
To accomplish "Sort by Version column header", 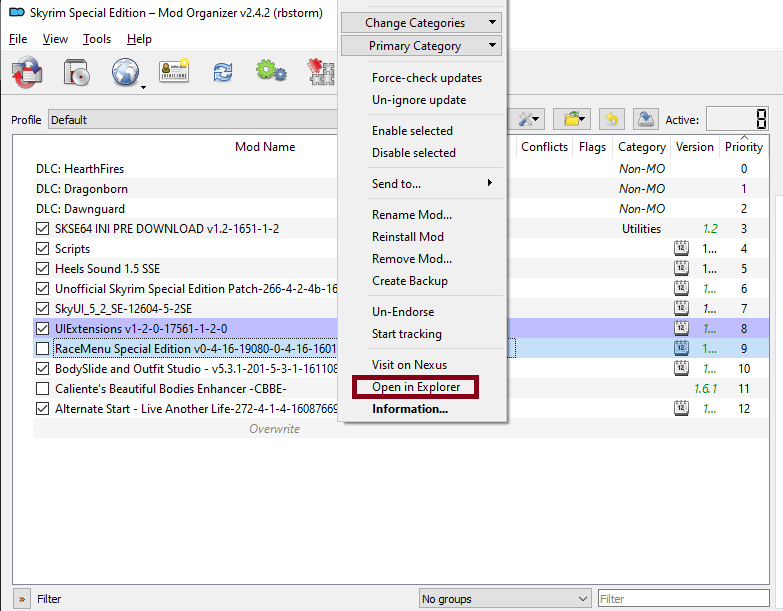I will 695,147.
